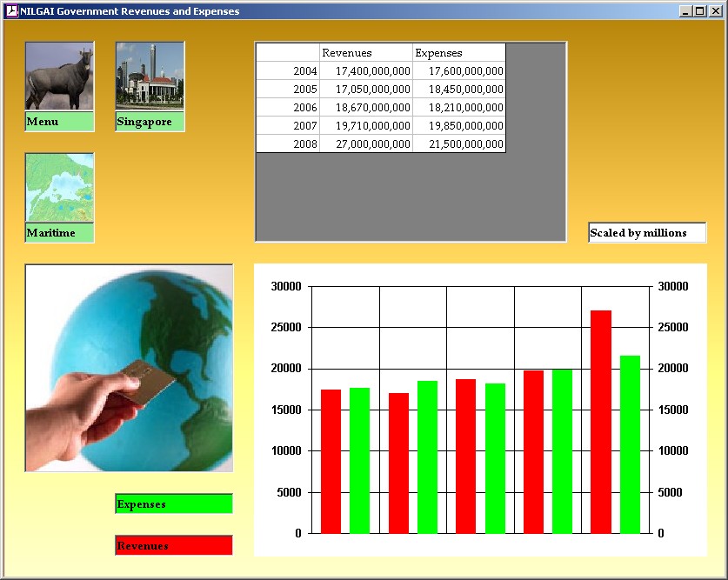This screenshot has width=728, height=580.
Task: Select the 2004 row header
Action: 288,70
